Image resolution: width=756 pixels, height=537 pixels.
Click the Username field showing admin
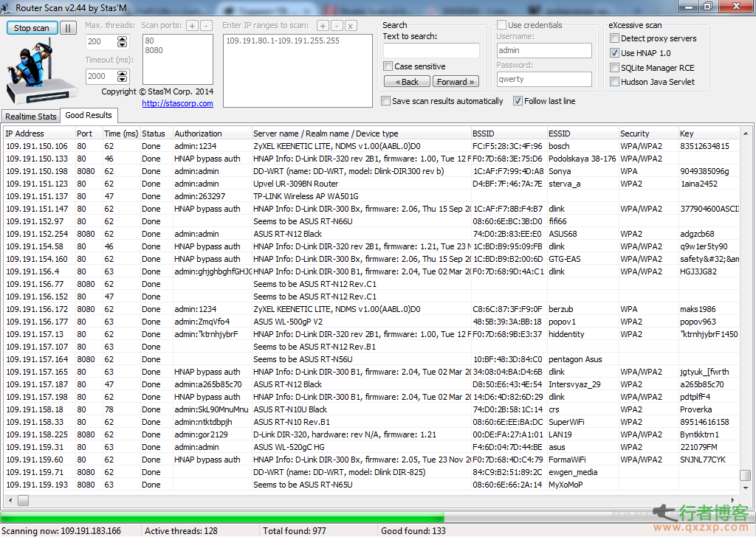click(x=544, y=51)
